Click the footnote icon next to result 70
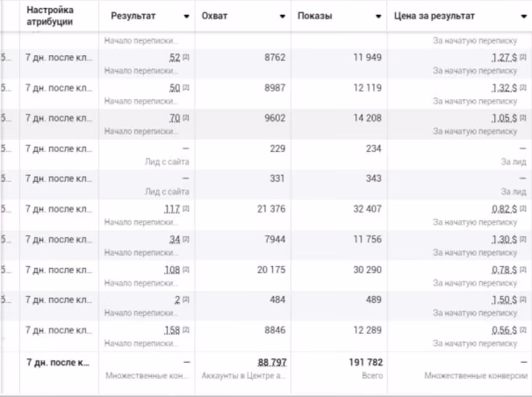 coord(186,118)
